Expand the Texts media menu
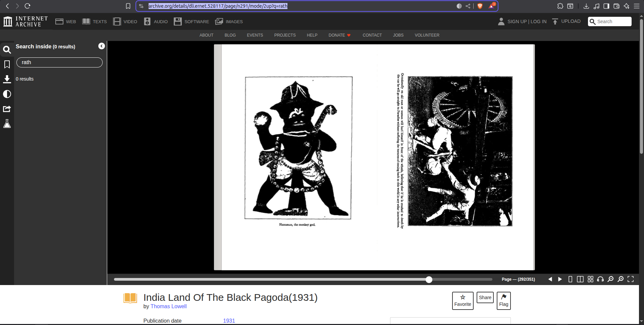 tap(95, 21)
